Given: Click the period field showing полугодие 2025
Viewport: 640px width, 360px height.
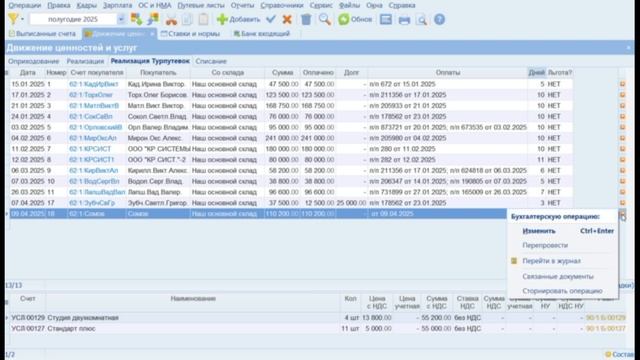Looking at the screenshot, I should 73,19.
